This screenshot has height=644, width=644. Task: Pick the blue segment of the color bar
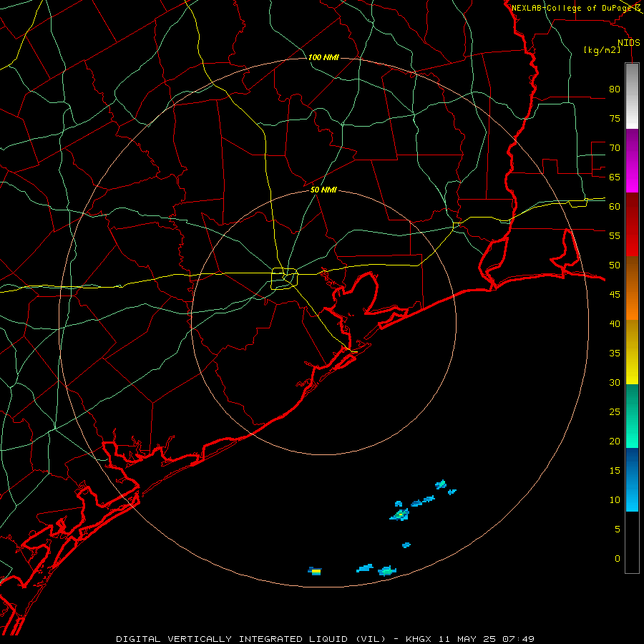[632, 479]
